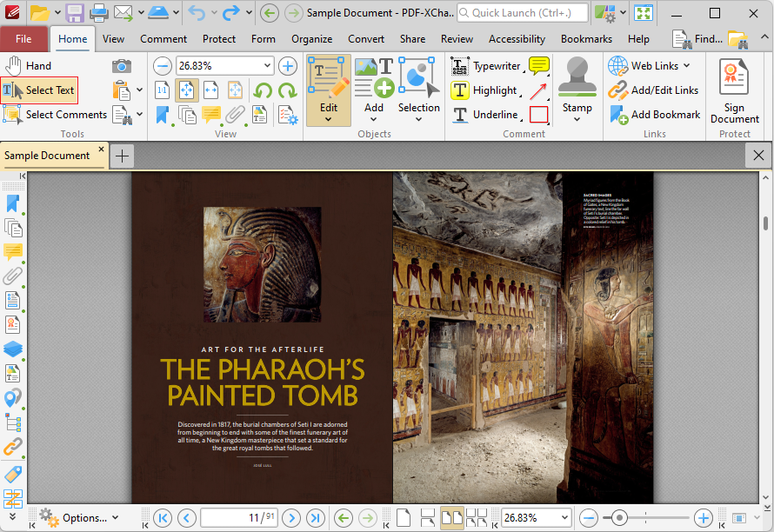Open the Organize ribbon tab
Screen dimensions: 774x532
point(311,39)
